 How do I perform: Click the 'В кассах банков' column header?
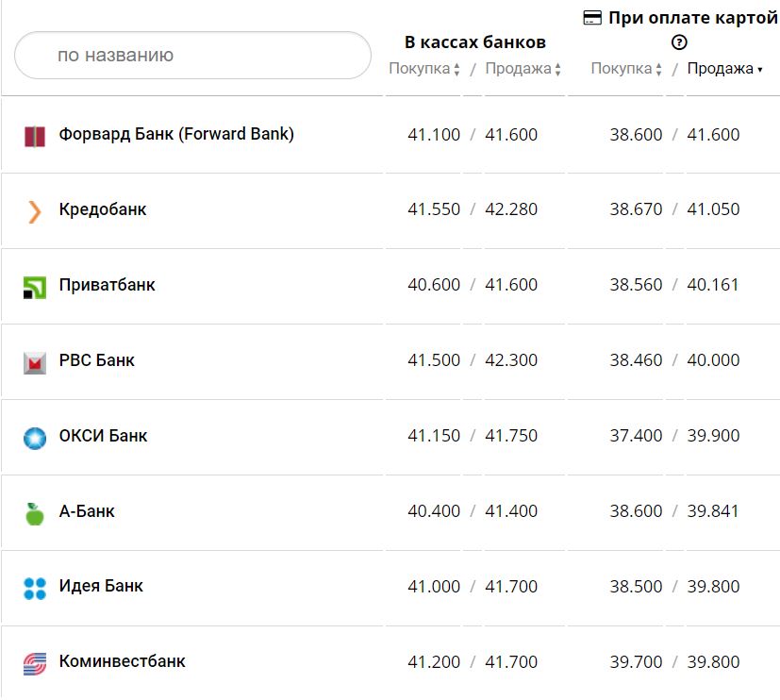click(x=475, y=42)
